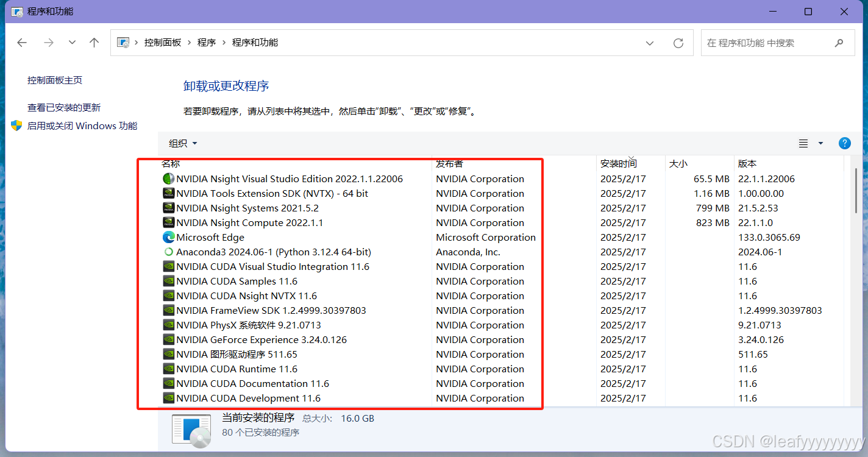This screenshot has height=457, width=868.
Task: Click version 511.65 cell
Action: point(753,354)
